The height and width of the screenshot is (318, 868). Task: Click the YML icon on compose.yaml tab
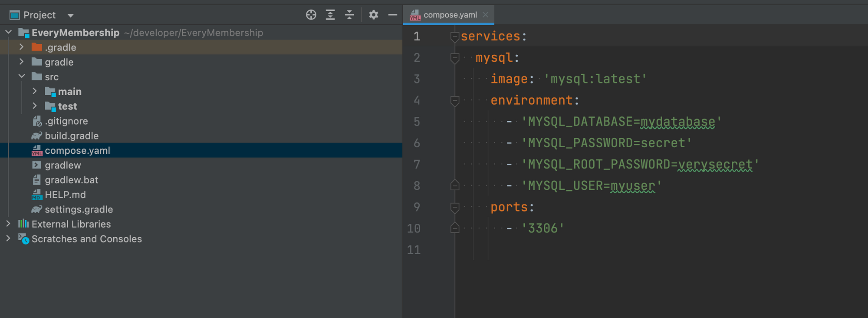415,15
